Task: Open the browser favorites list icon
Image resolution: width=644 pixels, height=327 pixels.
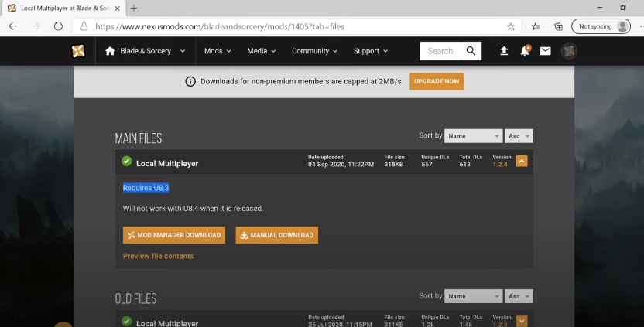Action: point(536,26)
